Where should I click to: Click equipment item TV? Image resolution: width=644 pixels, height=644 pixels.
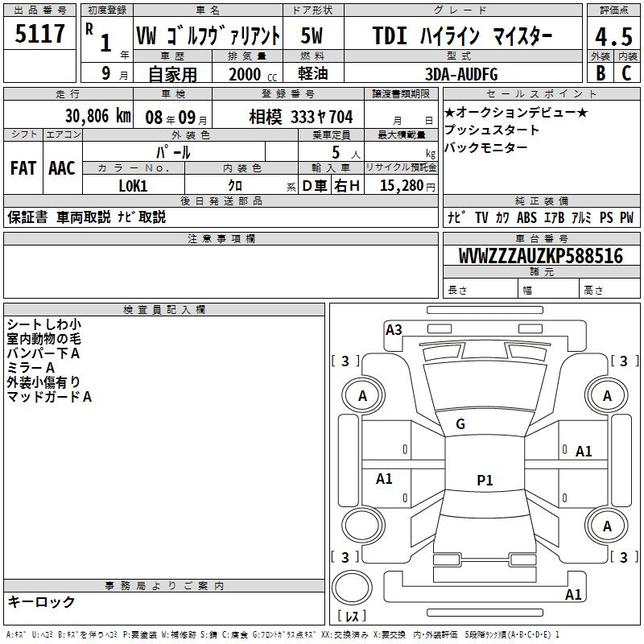[481, 217]
